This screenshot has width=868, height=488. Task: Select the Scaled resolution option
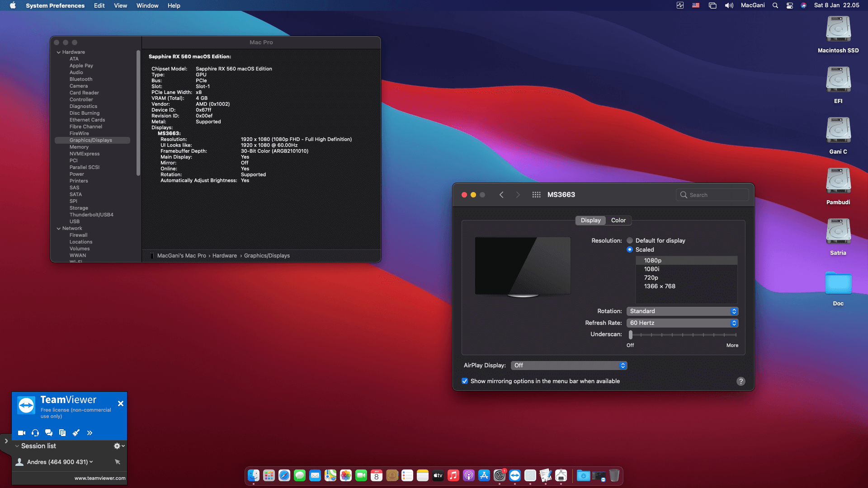[630, 249]
